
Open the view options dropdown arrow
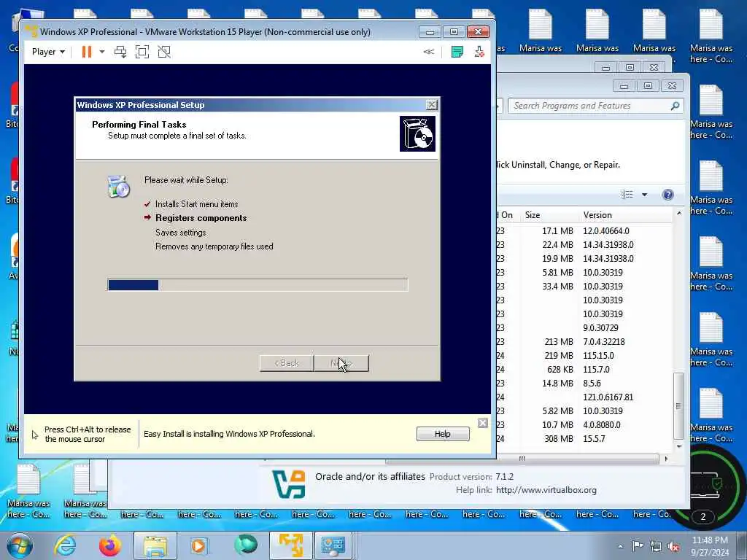click(645, 194)
